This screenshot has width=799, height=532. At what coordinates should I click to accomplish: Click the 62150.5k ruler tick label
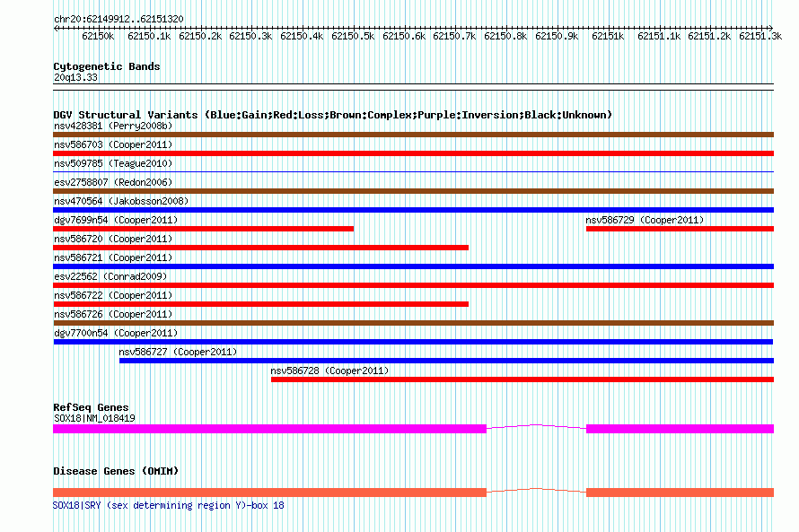(353, 37)
